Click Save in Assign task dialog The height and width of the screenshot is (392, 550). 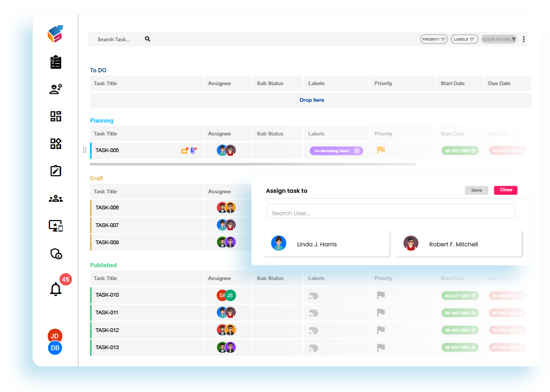point(477,190)
